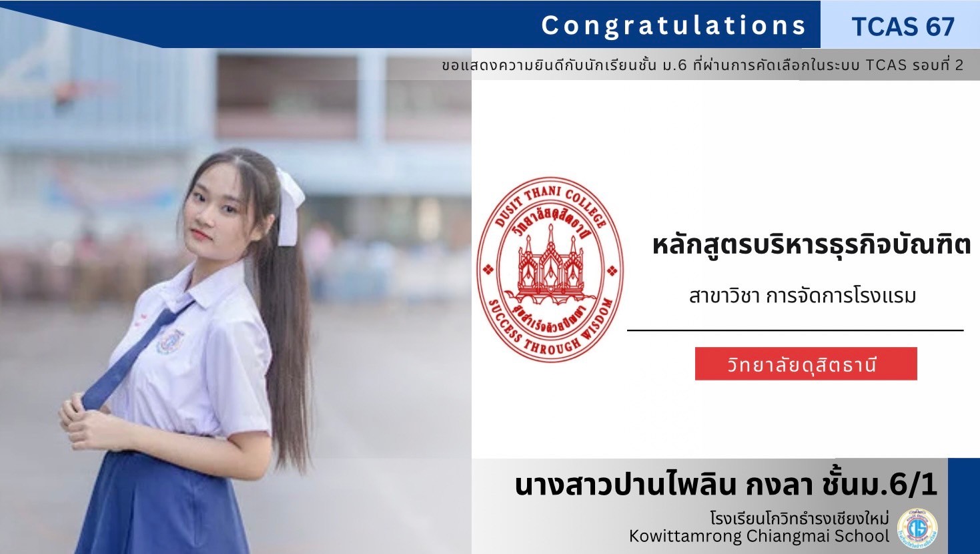Click the horizontal divider line under major
The height and width of the screenshot is (554, 980).
[x=795, y=330]
